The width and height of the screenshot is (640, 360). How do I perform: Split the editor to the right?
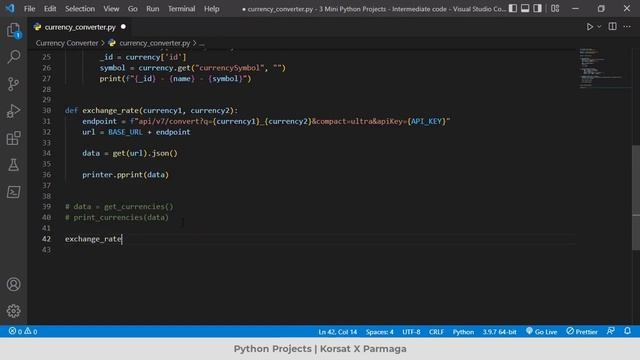coord(612,27)
